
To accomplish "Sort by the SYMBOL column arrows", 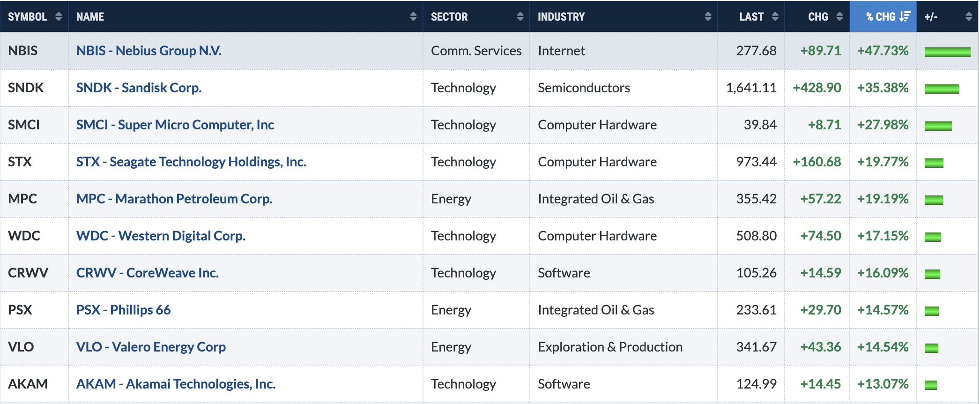I will 59,16.
